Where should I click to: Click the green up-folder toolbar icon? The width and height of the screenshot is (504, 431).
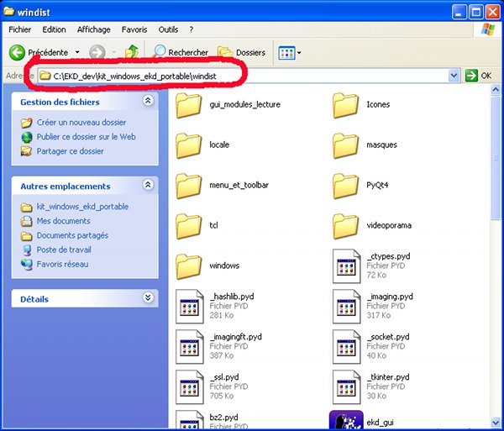coord(132,52)
